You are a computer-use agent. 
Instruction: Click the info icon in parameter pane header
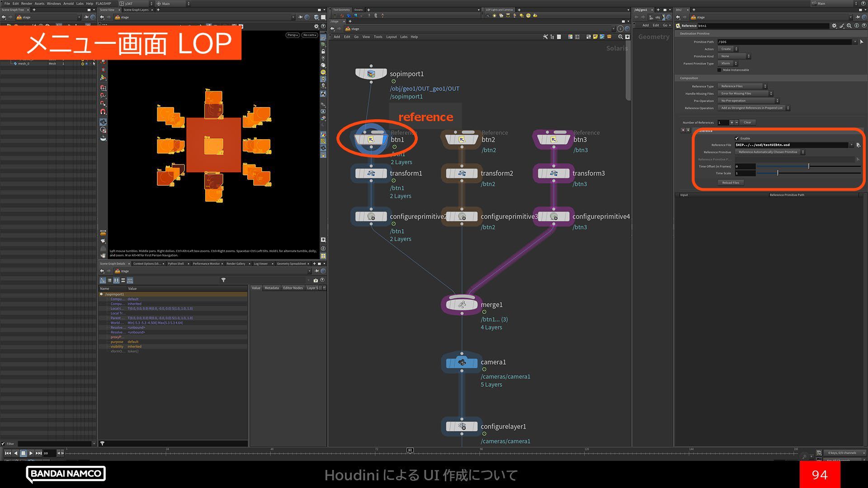857,26
